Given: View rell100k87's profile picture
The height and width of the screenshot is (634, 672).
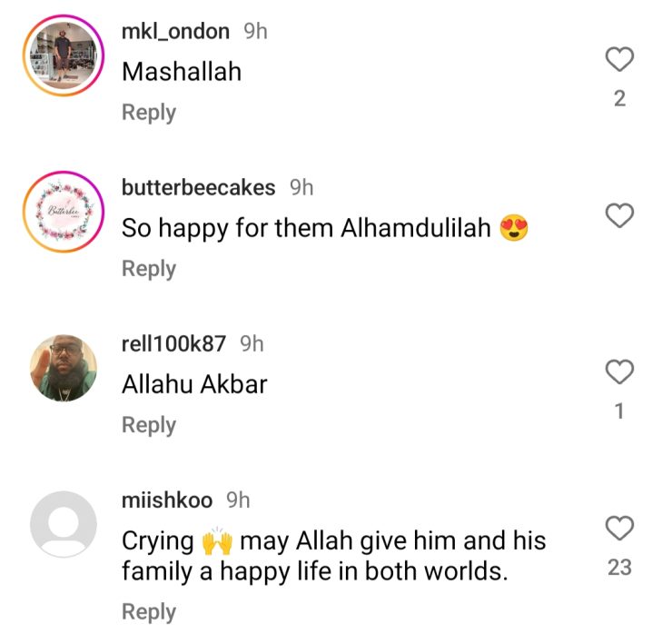Looking at the screenshot, I should (x=64, y=368).
